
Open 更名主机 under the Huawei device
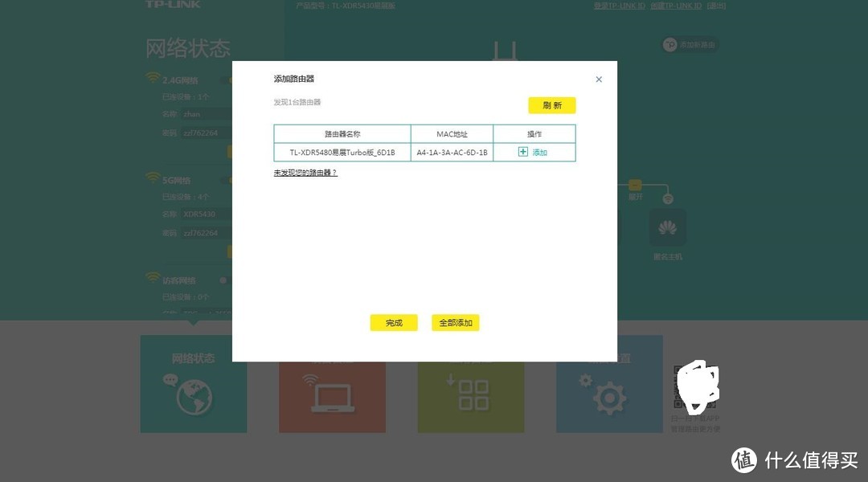point(668,259)
